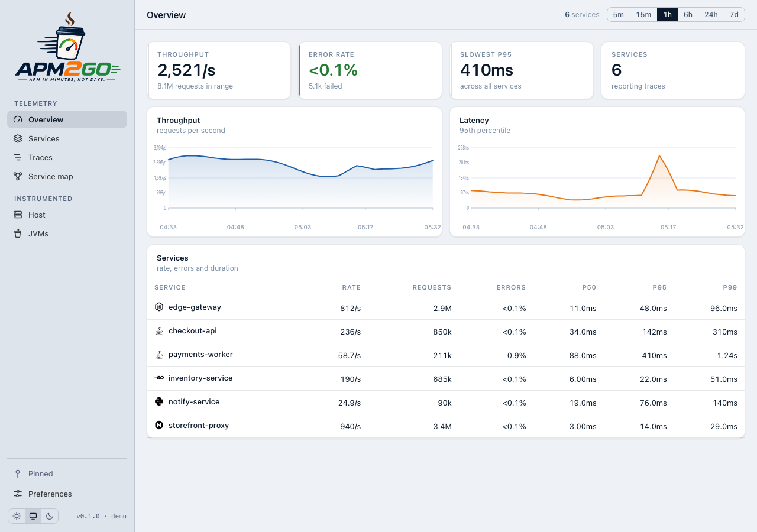Viewport: 757px width, 532px height.
Task: Click the Java icon beside checkout-api
Action: tap(159, 330)
